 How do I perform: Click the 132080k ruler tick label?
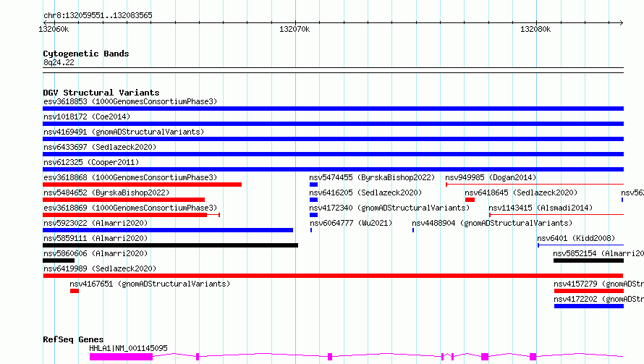click(535, 29)
